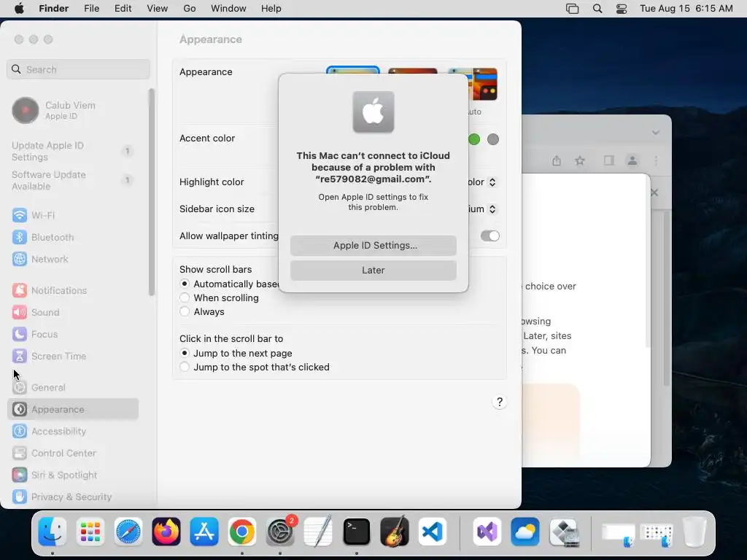Click the sidebar scrollbar in Settings
Viewport: 747px width, 560px height.
click(x=152, y=192)
